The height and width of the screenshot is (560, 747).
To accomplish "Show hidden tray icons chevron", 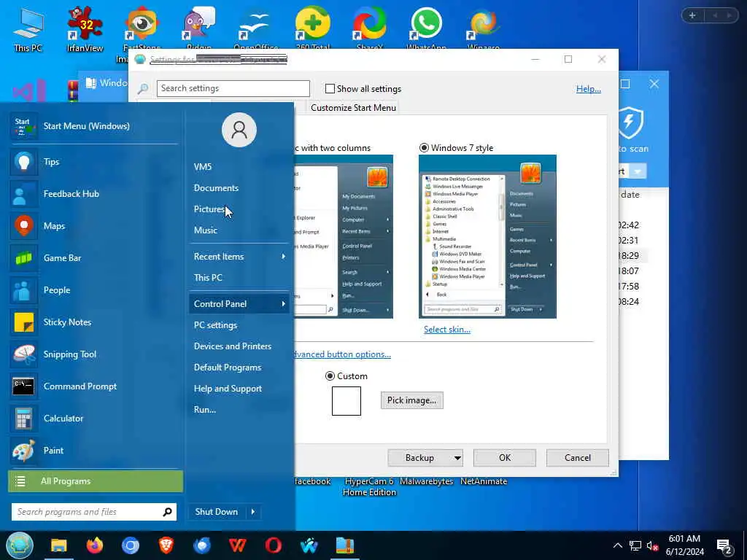I will pos(617,545).
